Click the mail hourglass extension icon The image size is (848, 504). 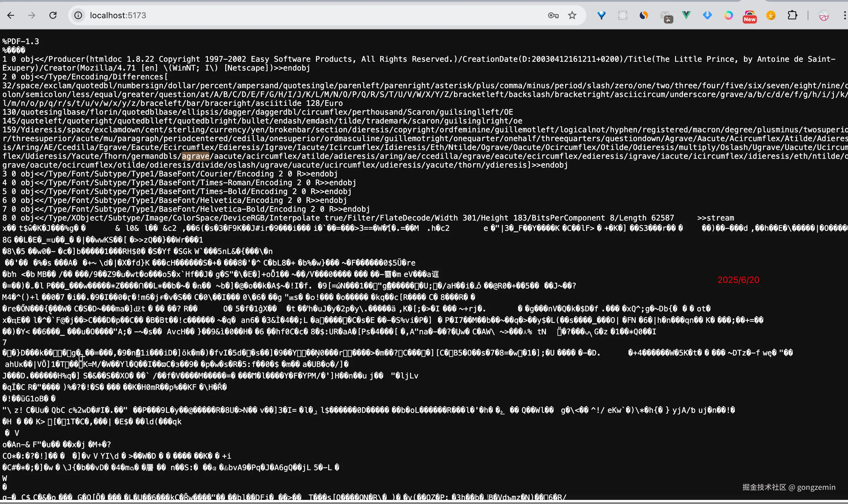coord(666,16)
